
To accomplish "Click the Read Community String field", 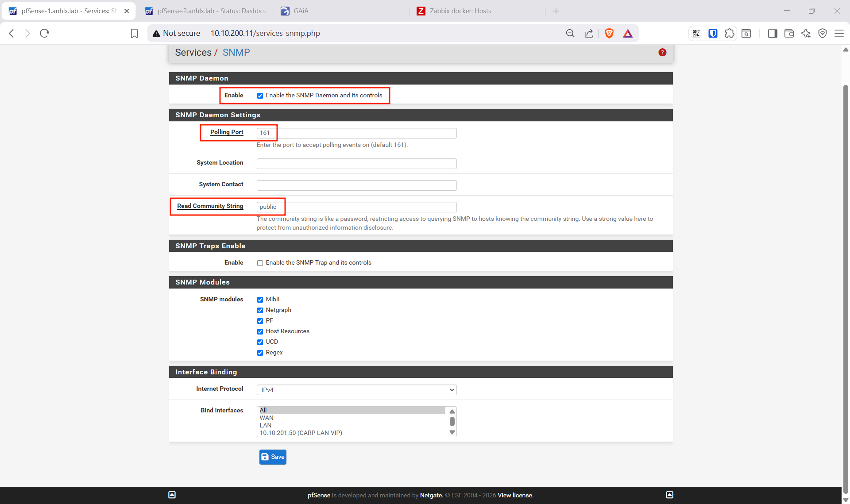I will pyautogui.click(x=356, y=207).
